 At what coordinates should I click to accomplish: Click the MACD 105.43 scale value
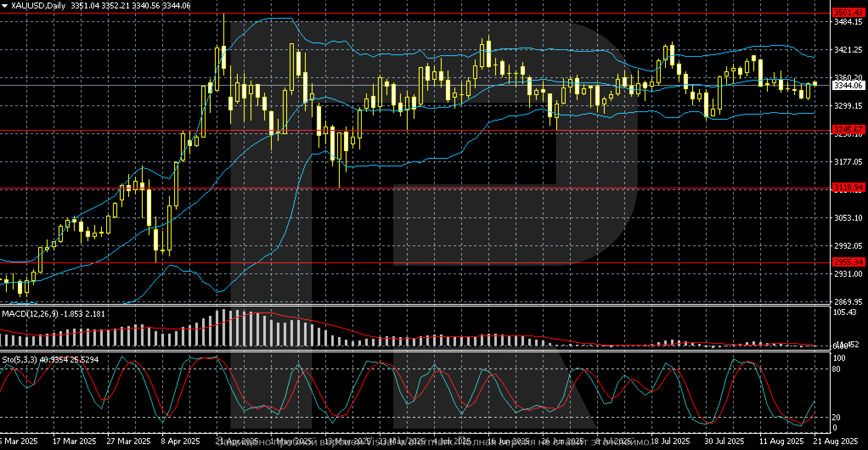tap(845, 312)
